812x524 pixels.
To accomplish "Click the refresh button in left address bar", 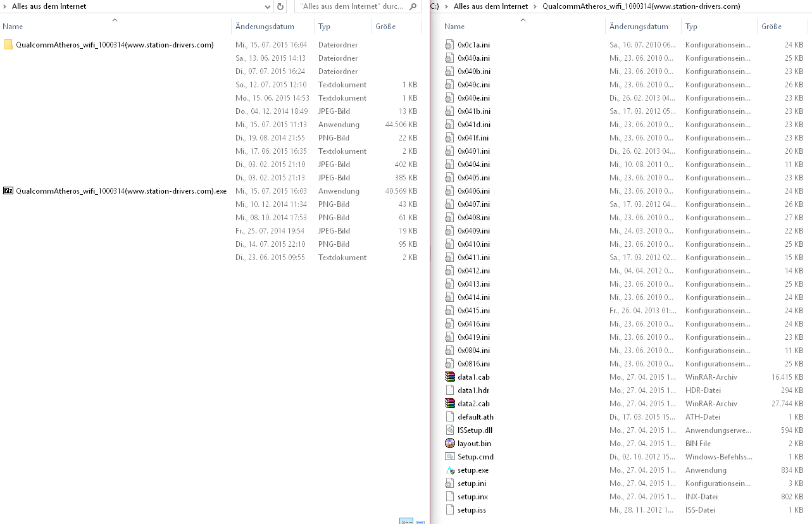I will point(280,6).
